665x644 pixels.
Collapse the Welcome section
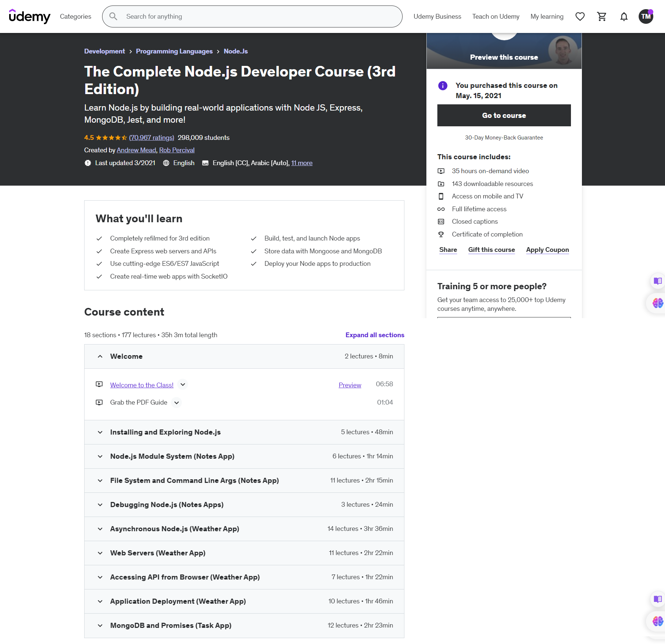100,356
